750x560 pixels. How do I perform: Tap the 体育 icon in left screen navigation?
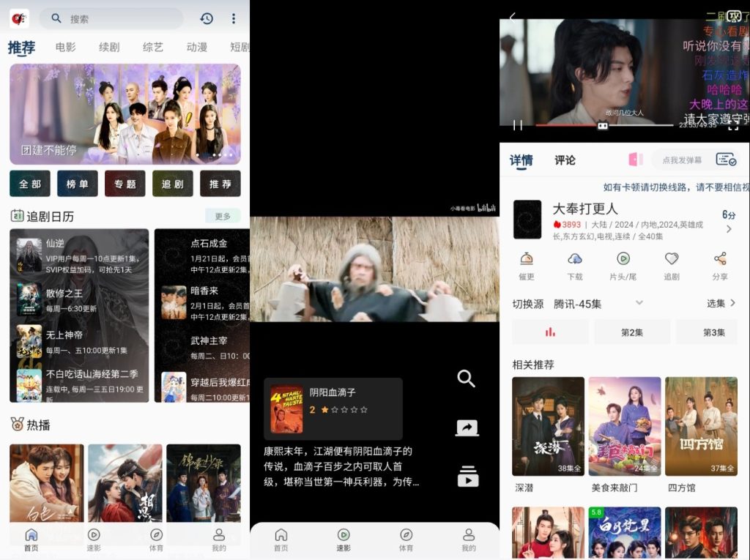coord(157,534)
